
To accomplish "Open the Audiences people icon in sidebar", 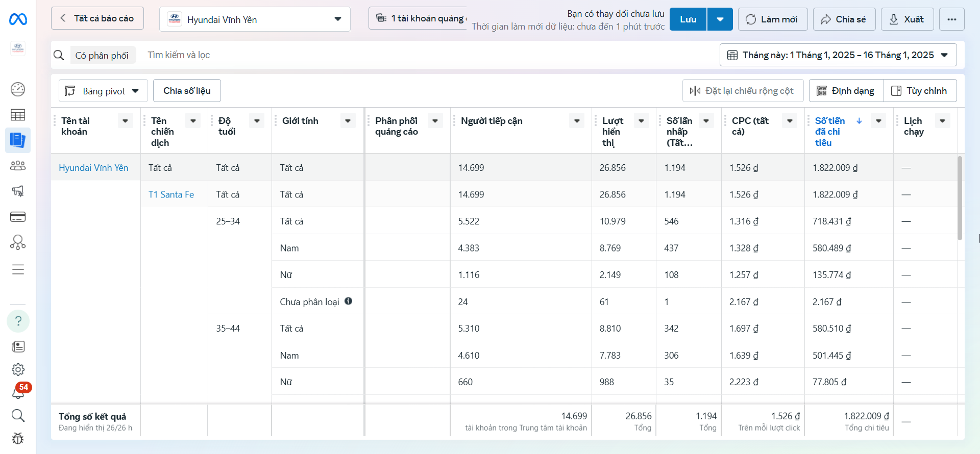I will click(x=18, y=166).
